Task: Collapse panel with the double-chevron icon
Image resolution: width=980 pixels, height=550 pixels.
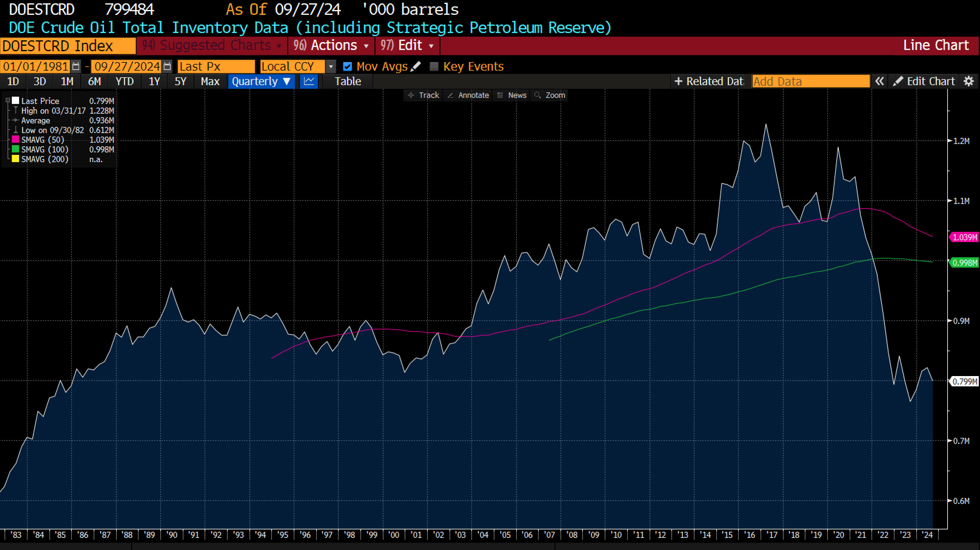Action: pyautogui.click(x=879, y=82)
